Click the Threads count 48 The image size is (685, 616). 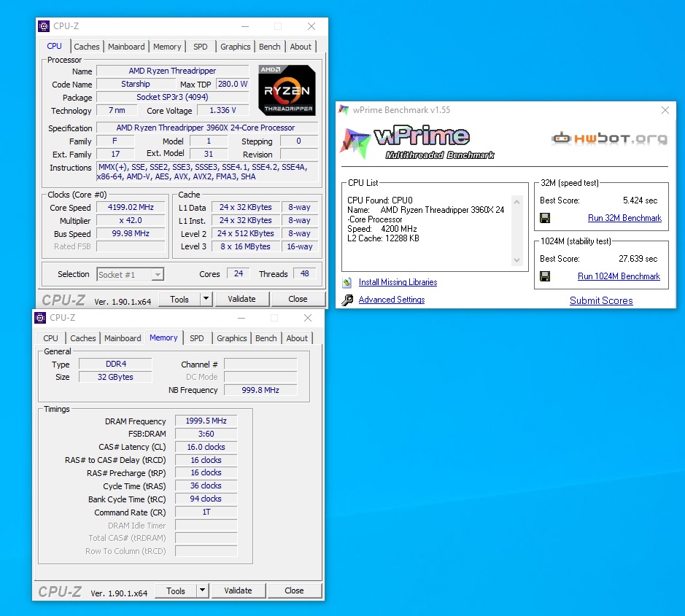point(305,273)
